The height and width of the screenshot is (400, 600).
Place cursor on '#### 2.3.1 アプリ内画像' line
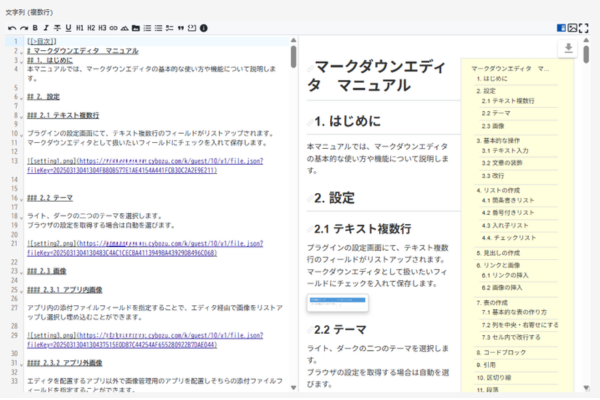click(x=65, y=290)
